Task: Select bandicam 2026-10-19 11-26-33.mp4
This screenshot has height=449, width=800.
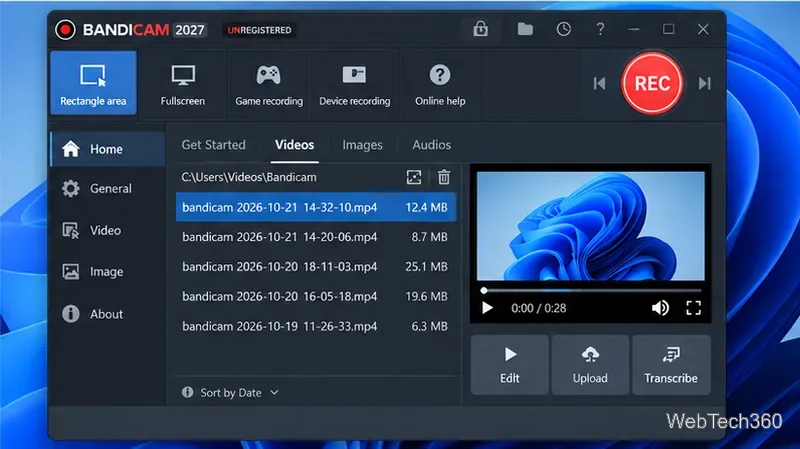Action: (316, 326)
